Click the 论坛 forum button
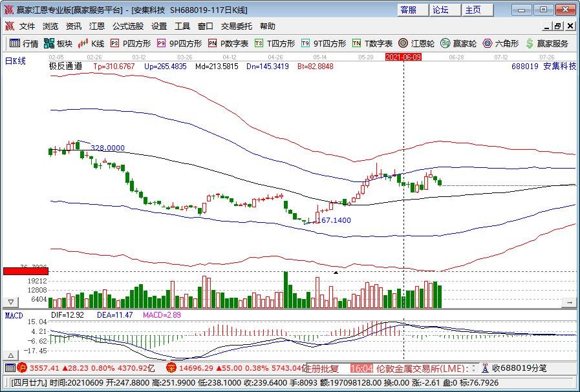This screenshot has height=392, width=580. coord(446,10)
